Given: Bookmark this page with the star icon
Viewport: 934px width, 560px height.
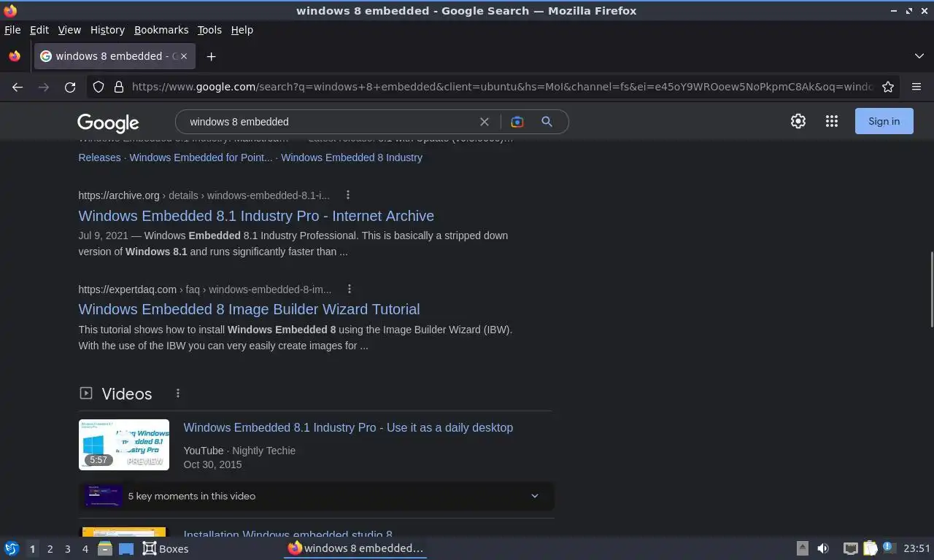Looking at the screenshot, I should [888, 87].
